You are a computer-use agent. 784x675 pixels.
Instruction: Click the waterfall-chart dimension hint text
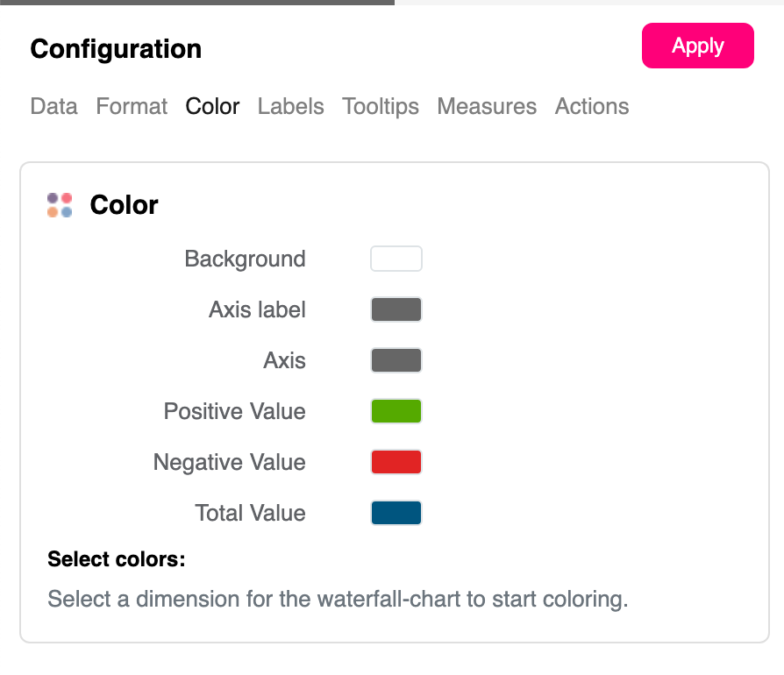pos(338,600)
